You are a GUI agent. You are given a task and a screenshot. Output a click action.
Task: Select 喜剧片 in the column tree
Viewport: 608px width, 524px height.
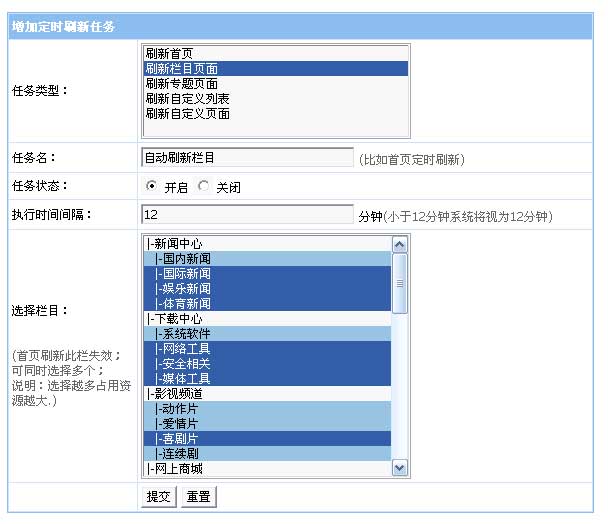pos(182,438)
